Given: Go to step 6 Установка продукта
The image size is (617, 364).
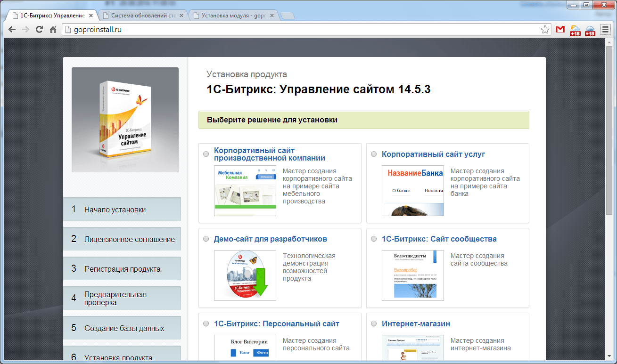Looking at the screenshot, I should click(122, 354).
